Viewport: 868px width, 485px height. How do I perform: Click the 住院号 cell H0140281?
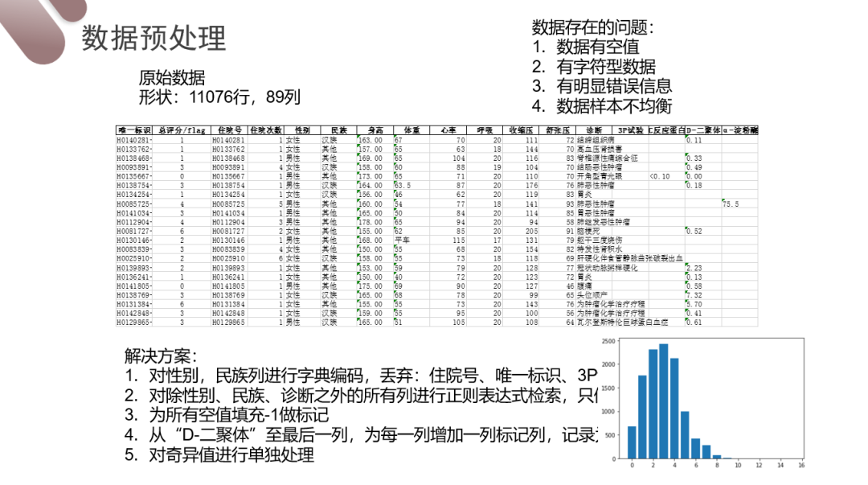(x=228, y=140)
